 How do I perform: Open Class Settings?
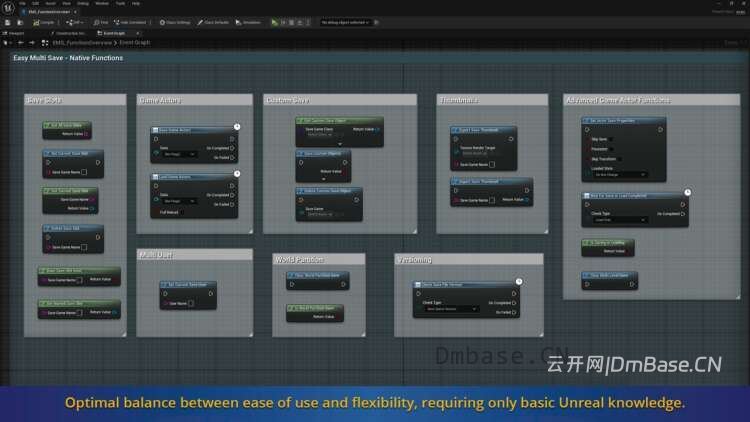coord(175,22)
